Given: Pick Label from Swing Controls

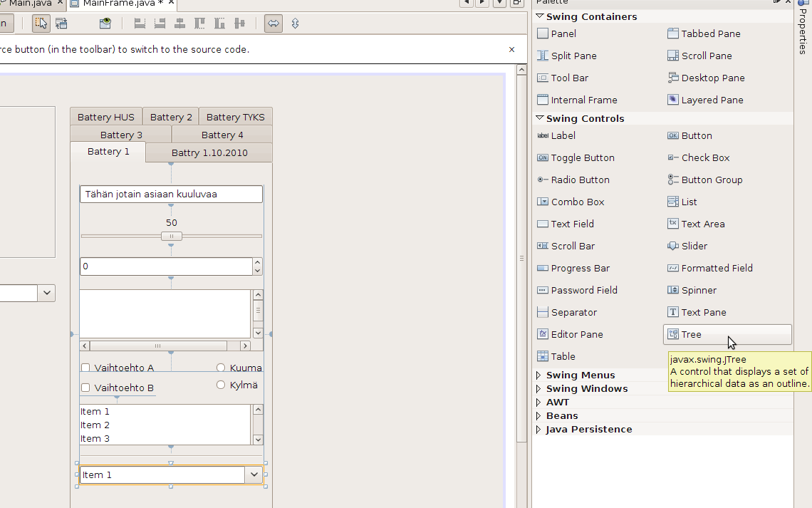Looking at the screenshot, I should click(x=556, y=135).
